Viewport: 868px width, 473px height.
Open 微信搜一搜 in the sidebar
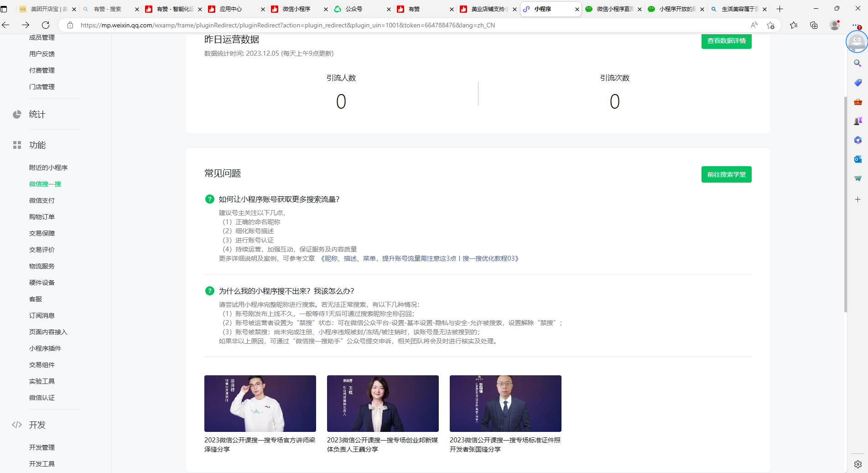pos(45,184)
